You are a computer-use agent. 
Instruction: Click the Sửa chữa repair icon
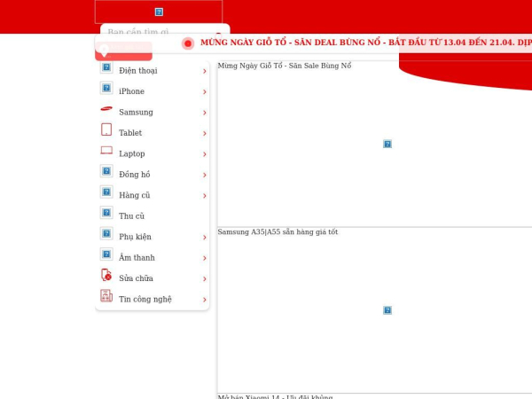pos(106,275)
